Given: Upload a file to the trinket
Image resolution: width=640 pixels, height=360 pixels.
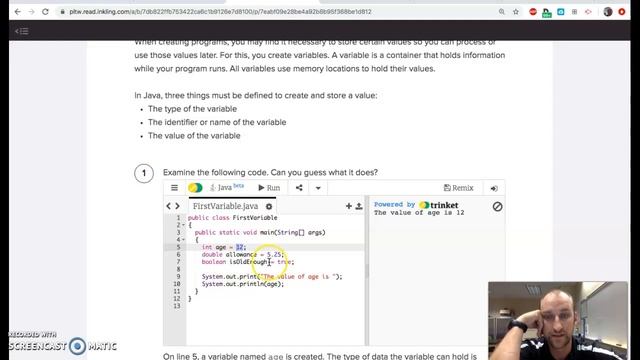Looking at the screenshot, I should tap(359, 206).
